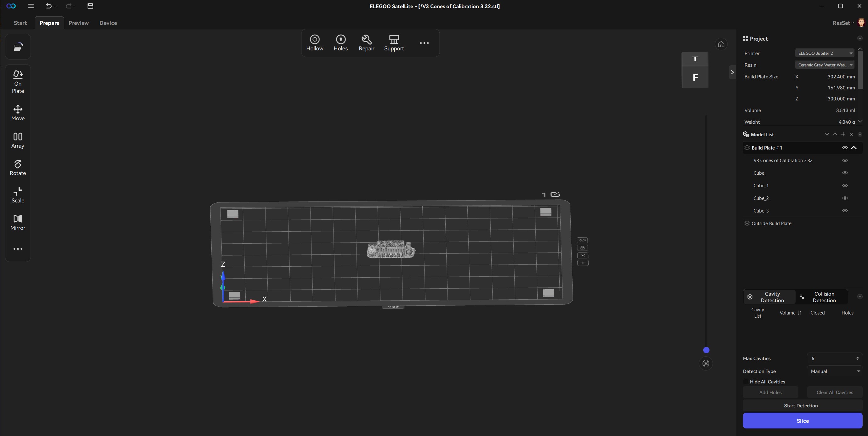
Task: Switch to the Device tab
Action: pyautogui.click(x=108, y=23)
